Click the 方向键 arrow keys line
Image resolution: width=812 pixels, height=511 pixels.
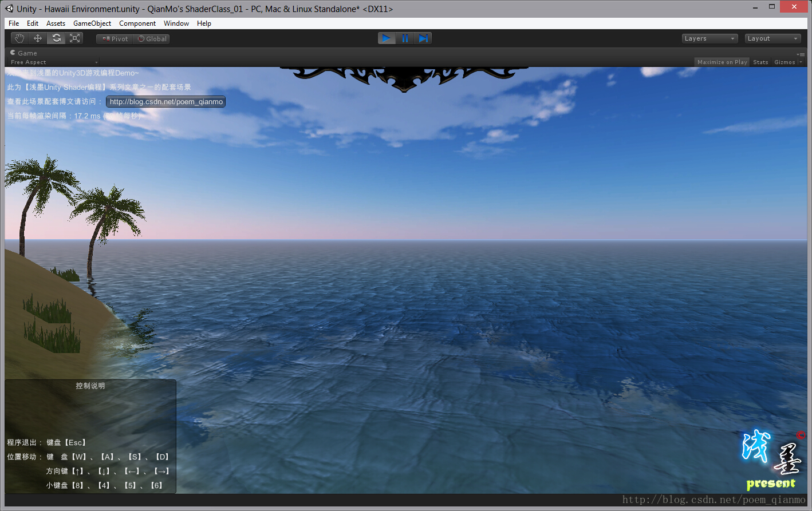click(108, 471)
